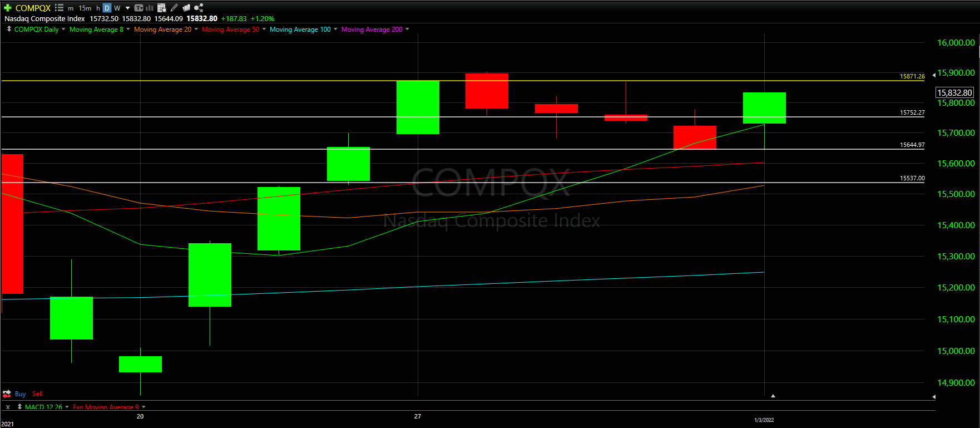This screenshot has height=428, width=980.
Task: Open the Exp Moving Average 9 dropdown
Action: tap(143, 407)
